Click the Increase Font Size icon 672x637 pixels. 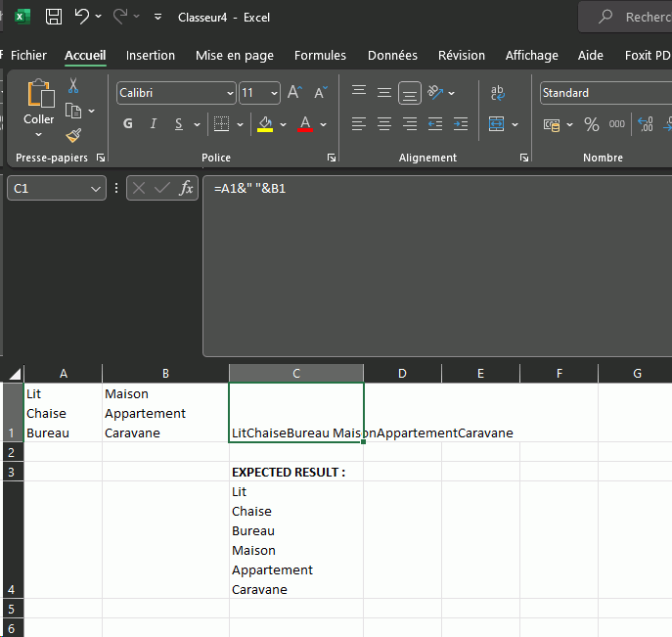294,93
